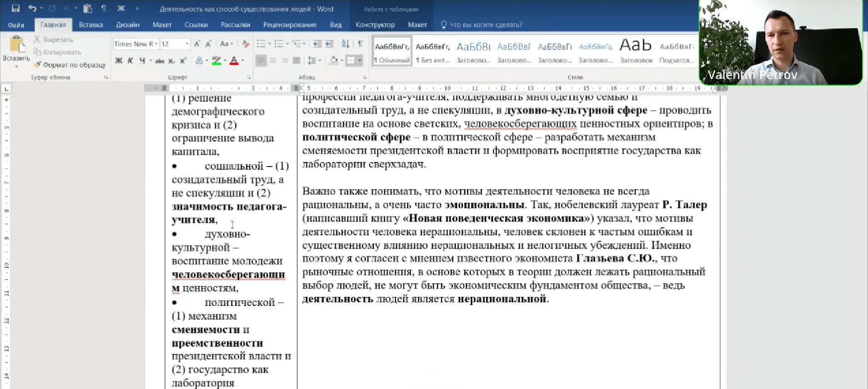The height and width of the screenshot is (389, 868).
Task: Toggle superscript x² formatting
Action: click(x=183, y=60)
